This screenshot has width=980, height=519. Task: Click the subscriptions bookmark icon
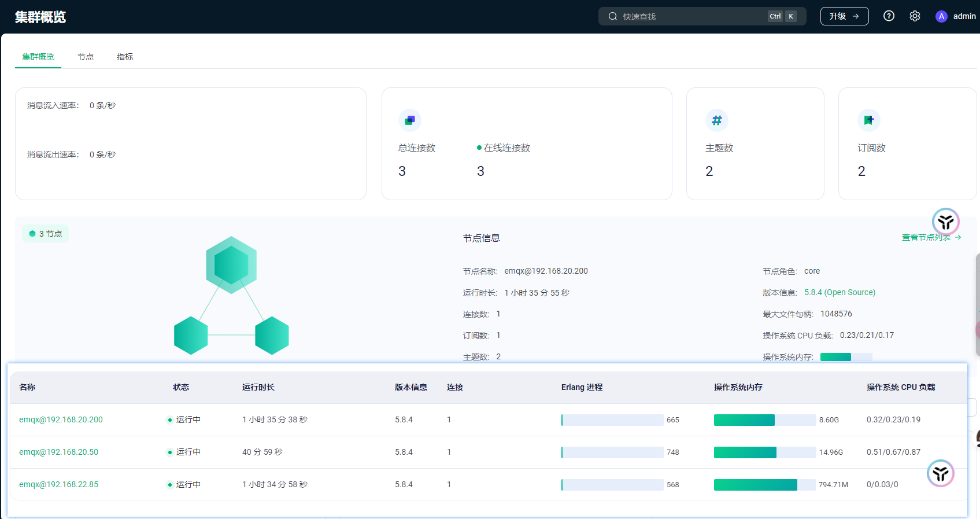(x=868, y=120)
